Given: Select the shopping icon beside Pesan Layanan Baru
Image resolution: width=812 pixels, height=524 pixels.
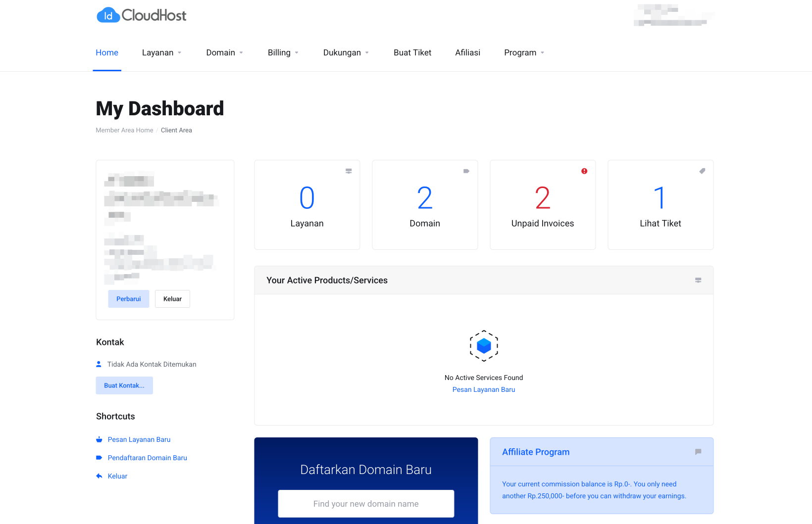Looking at the screenshot, I should click(99, 439).
